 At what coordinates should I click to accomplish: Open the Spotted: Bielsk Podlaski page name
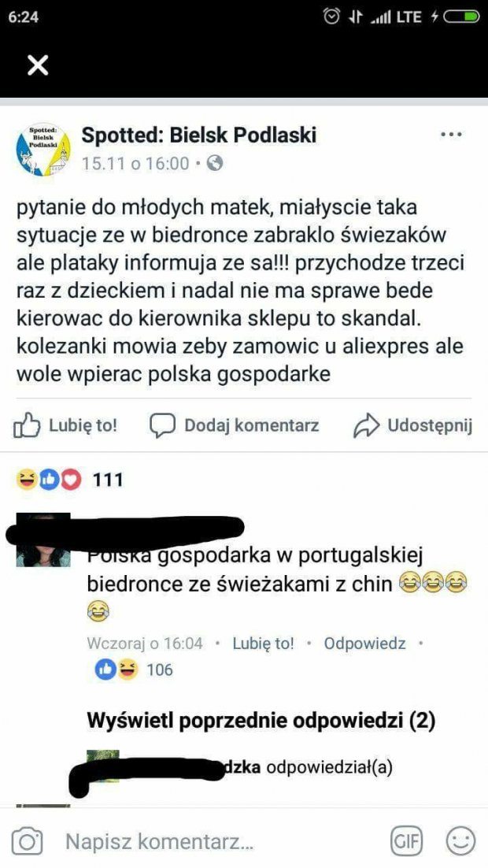[199, 135]
